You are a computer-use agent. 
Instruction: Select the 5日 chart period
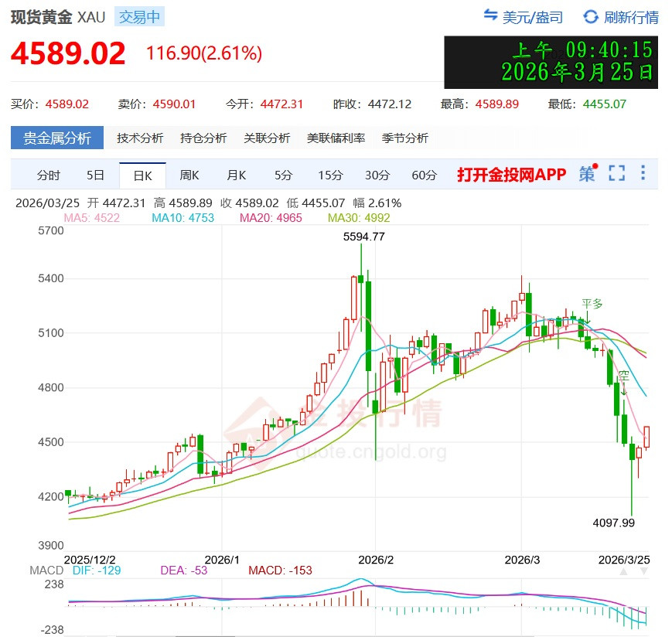click(95, 175)
